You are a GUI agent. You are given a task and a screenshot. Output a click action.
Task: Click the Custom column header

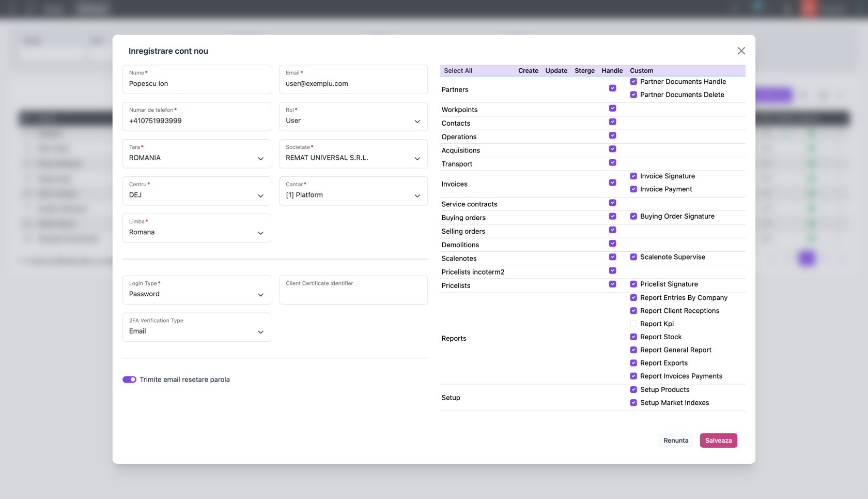point(641,71)
